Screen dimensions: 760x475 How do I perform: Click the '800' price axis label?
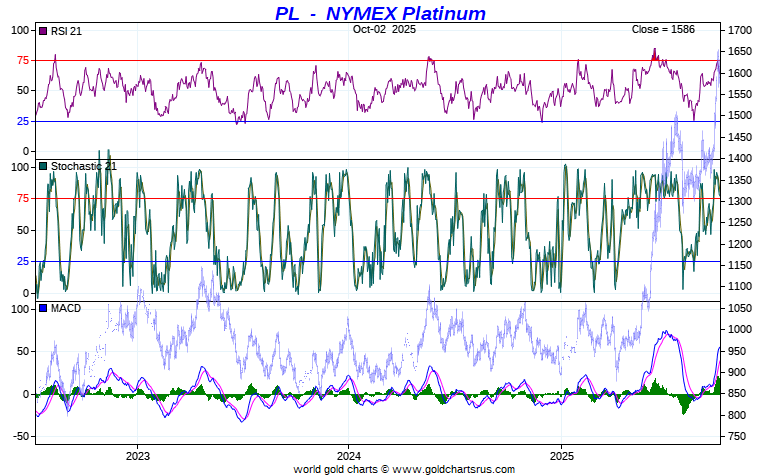click(x=737, y=415)
